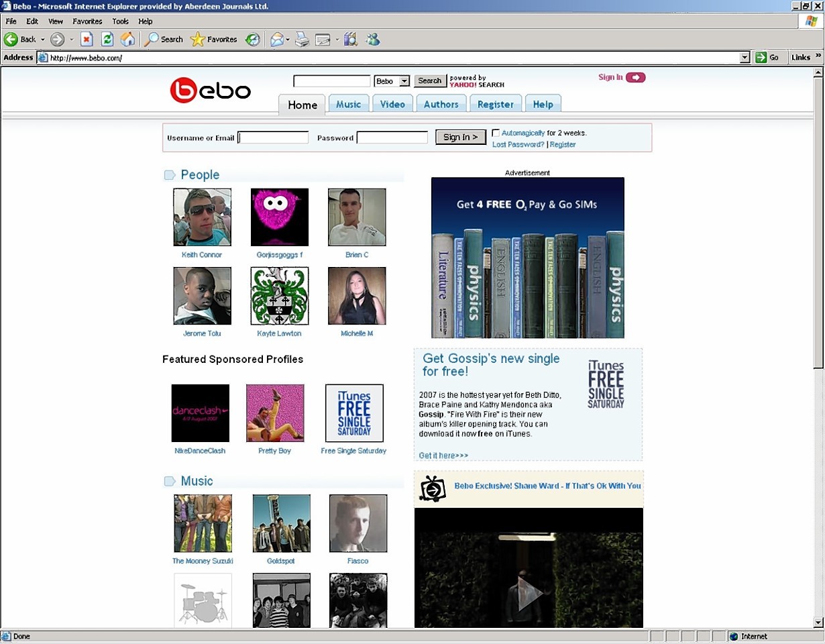
Task: Click the Bebo logo
Action: [210, 90]
